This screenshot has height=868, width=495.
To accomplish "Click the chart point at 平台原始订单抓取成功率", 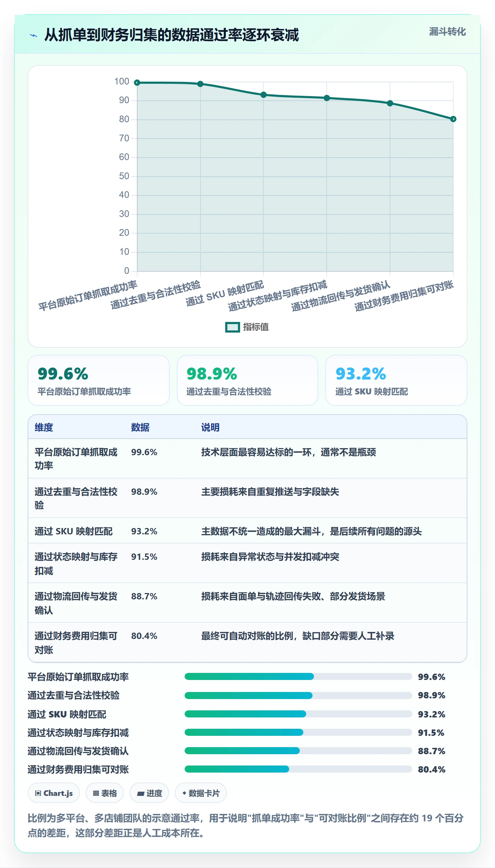I will click(x=137, y=83).
